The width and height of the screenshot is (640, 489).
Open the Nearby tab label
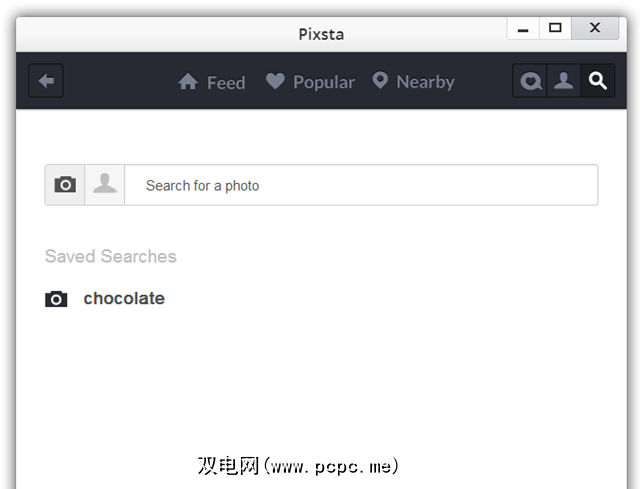point(425,82)
